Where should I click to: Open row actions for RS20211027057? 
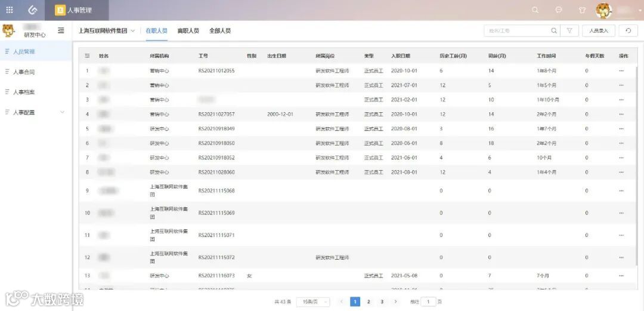point(621,114)
